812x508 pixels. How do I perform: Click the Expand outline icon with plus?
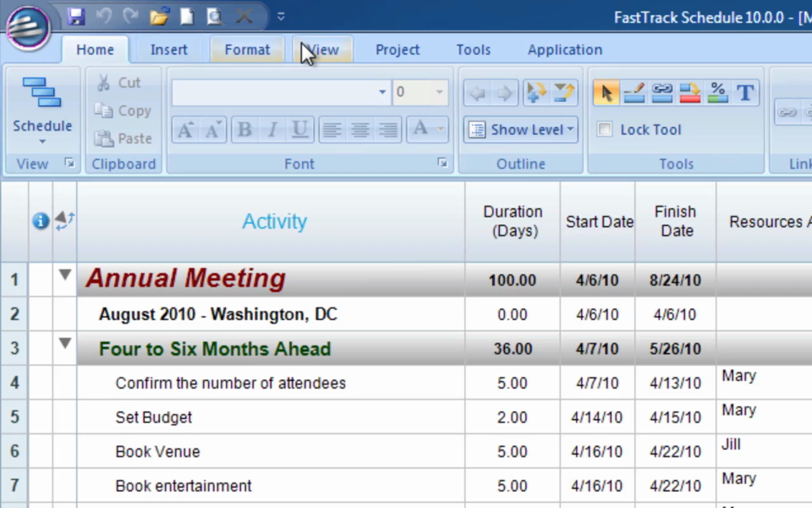tap(536, 93)
